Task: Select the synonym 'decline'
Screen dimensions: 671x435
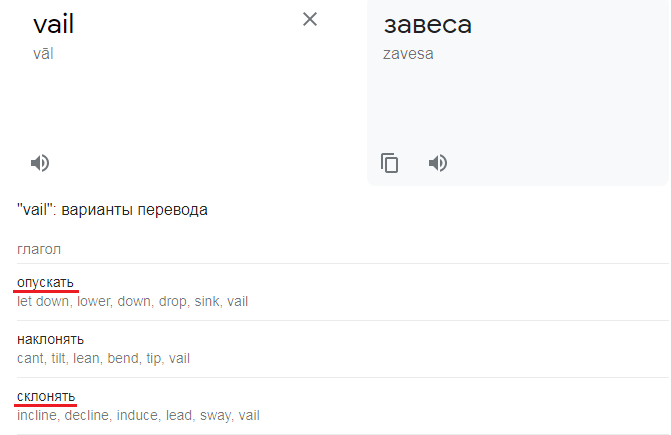Action: click(x=86, y=415)
